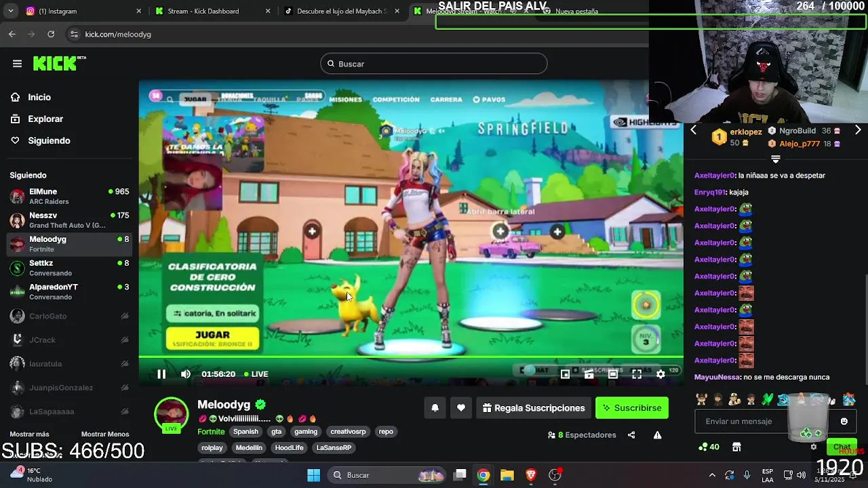The image size is (868, 488).
Task: Open offline channel CarloGato
Action: coord(69,316)
